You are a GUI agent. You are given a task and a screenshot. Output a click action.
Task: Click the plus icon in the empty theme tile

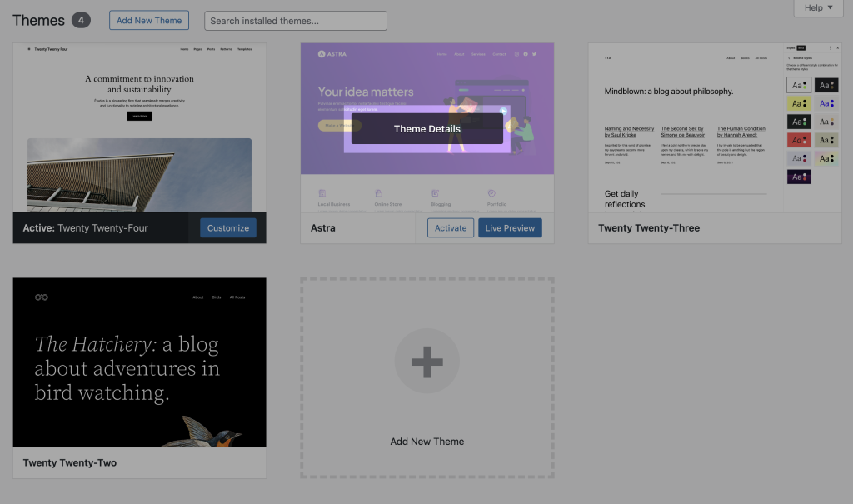426,362
